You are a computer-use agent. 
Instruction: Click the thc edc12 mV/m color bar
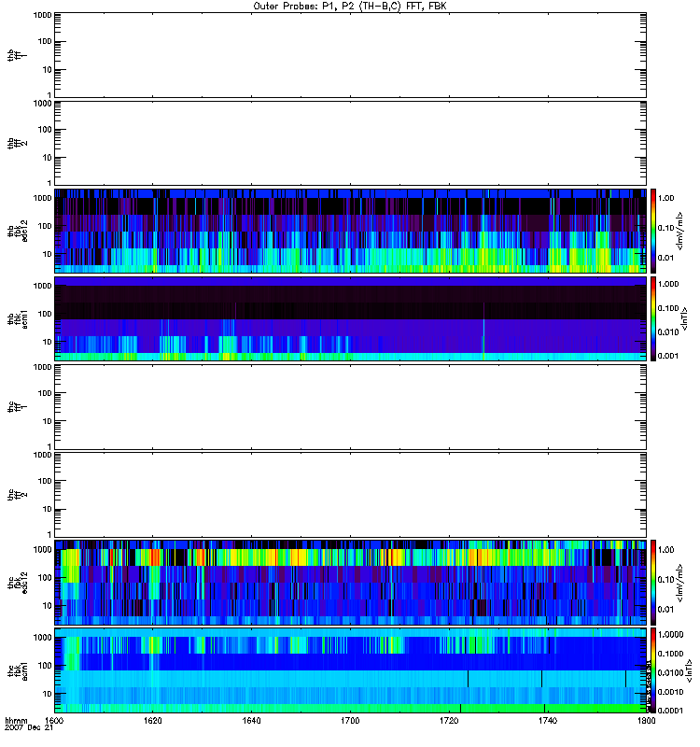[x=655, y=582]
